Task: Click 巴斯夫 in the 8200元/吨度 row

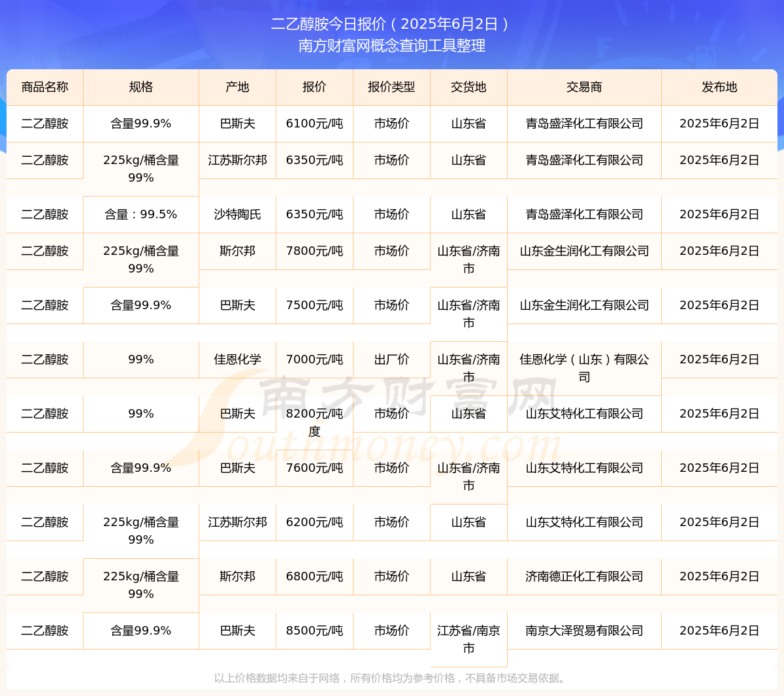Action: (x=238, y=414)
